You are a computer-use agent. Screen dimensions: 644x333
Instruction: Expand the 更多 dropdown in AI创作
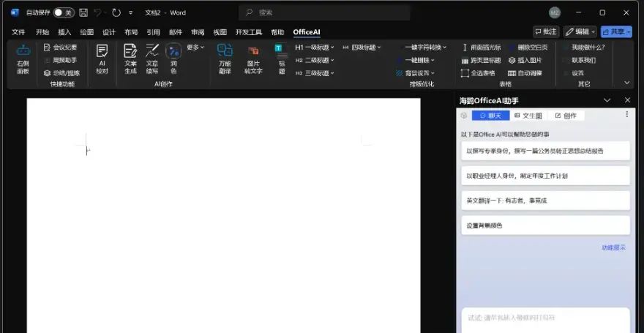coord(195,48)
